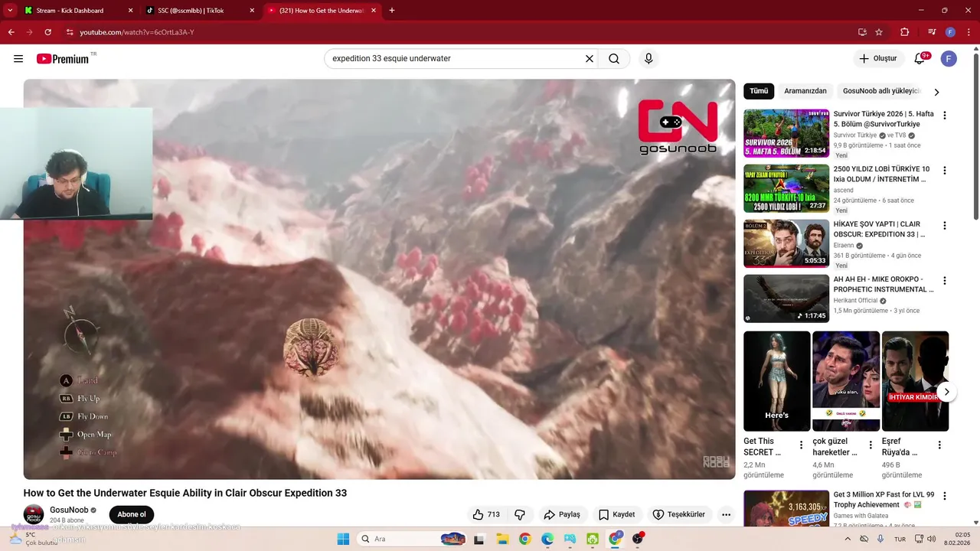Open more actions ellipsis below the video
Image resolution: width=980 pixels, height=551 pixels.
click(x=726, y=514)
